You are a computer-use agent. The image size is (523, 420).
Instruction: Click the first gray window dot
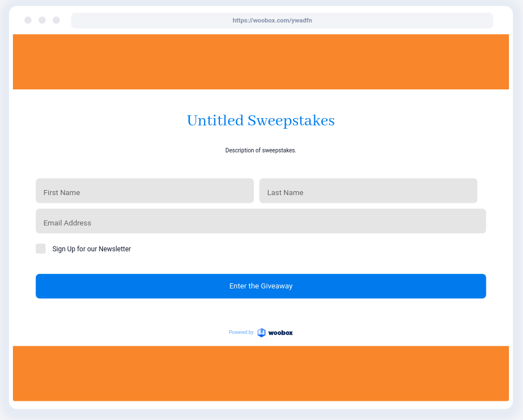28,20
